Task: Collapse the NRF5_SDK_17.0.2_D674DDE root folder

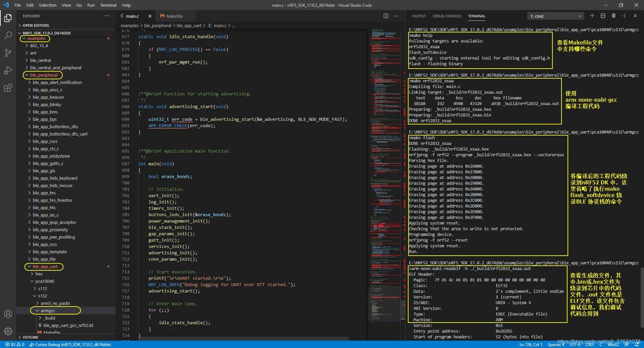Action: (66, 33)
